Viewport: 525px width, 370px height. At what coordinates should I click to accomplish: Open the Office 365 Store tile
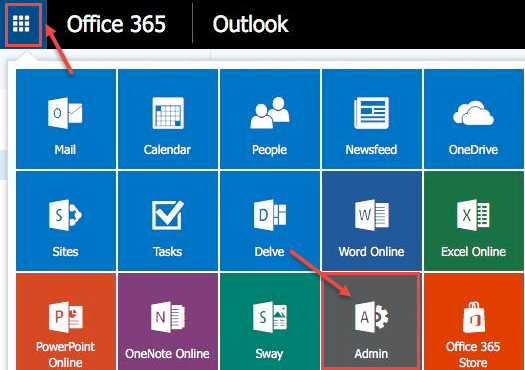click(474, 321)
